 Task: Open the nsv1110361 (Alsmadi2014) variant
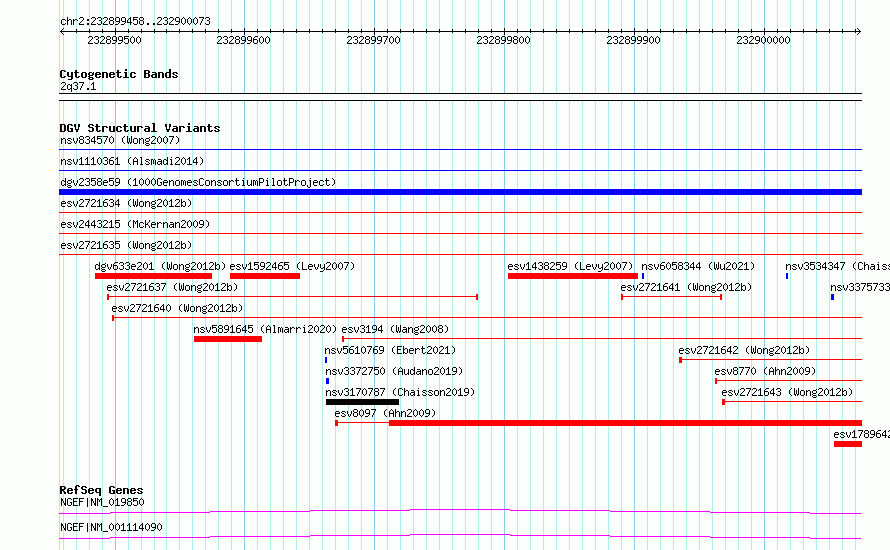click(132, 161)
